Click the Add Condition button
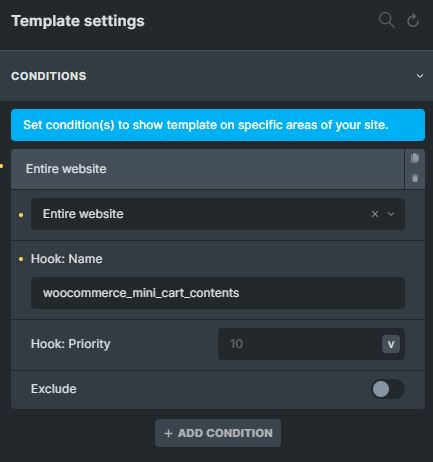Image resolution: width=433 pixels, height=462 pixels. (x=218, y=433)
